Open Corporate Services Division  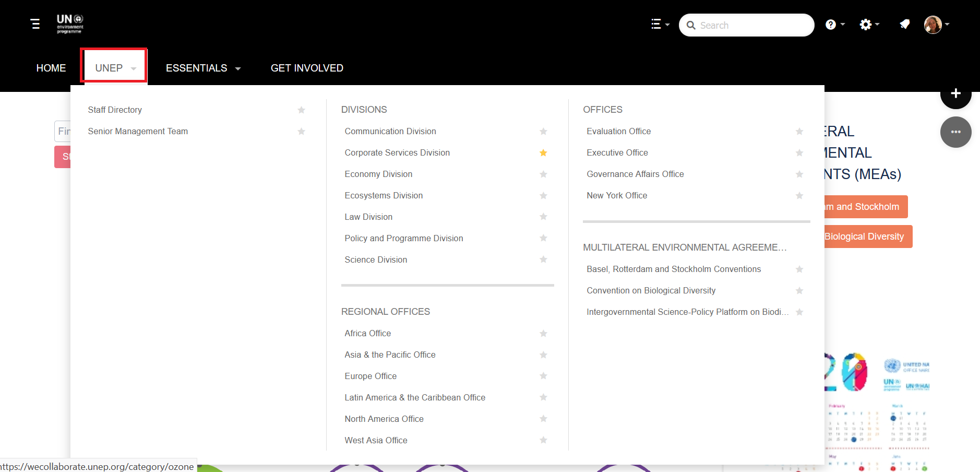point(397,152)
